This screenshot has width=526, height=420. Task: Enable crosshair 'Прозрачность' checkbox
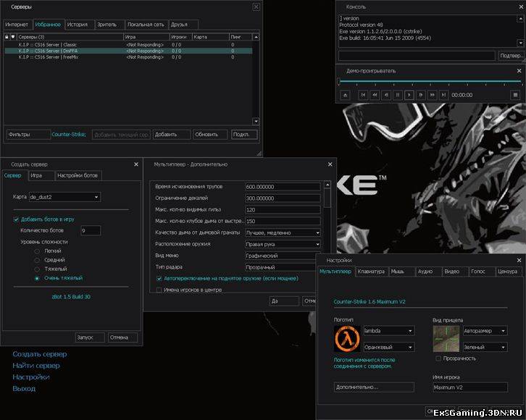(438, 358)
